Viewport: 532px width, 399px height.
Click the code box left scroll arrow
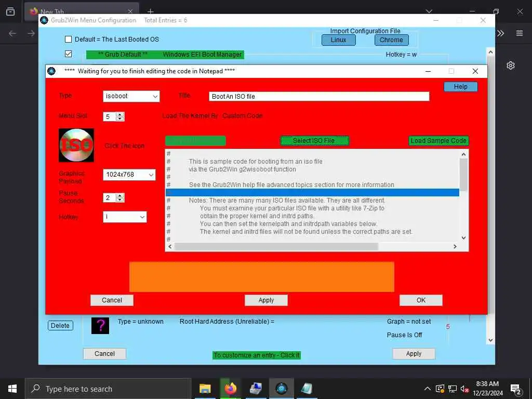170,247
